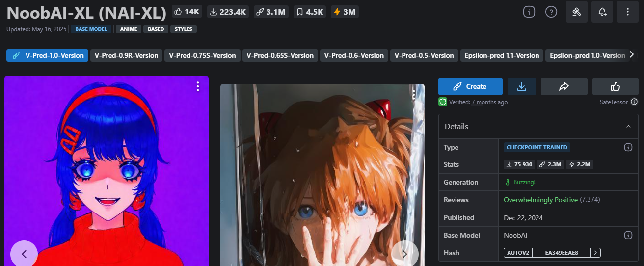The height and width of the screenshot is (266, 644).
Task: Click the 4.5K bookmark collection badge
Action: pyautogui.click(x=310, y=12)
